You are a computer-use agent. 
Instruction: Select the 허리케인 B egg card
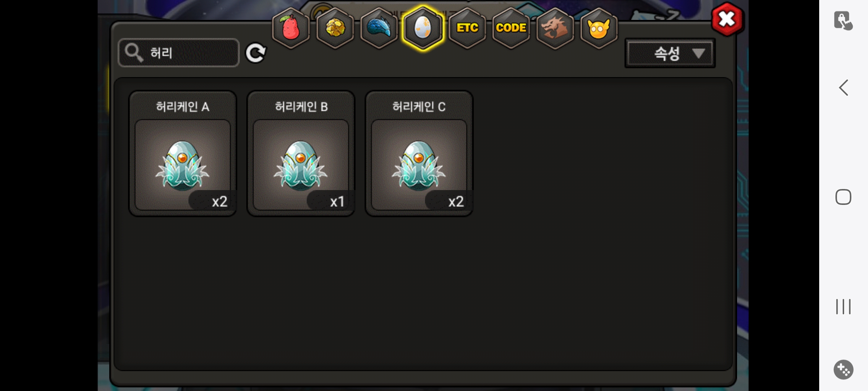coord(301,154)
